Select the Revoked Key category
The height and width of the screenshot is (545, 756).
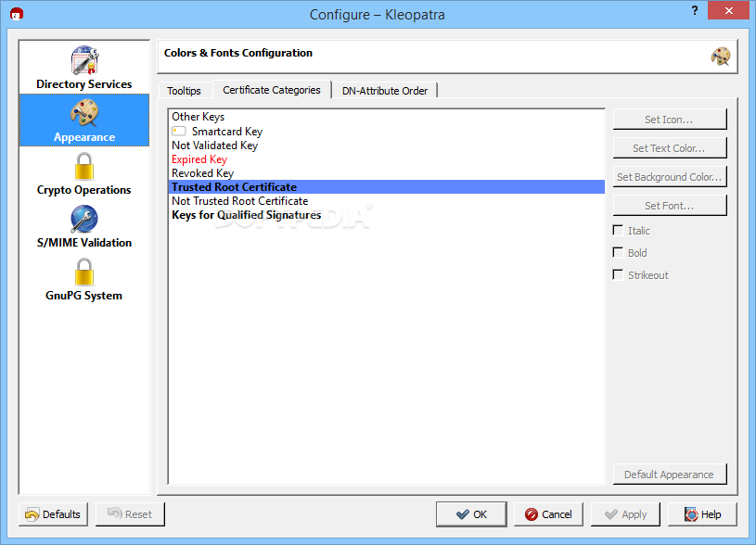pyautogui.click(x=387, y=173)
